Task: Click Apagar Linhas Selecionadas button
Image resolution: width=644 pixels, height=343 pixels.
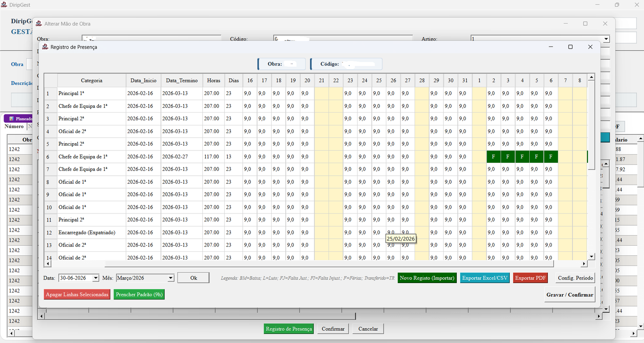Action: [x=77, y=294]
